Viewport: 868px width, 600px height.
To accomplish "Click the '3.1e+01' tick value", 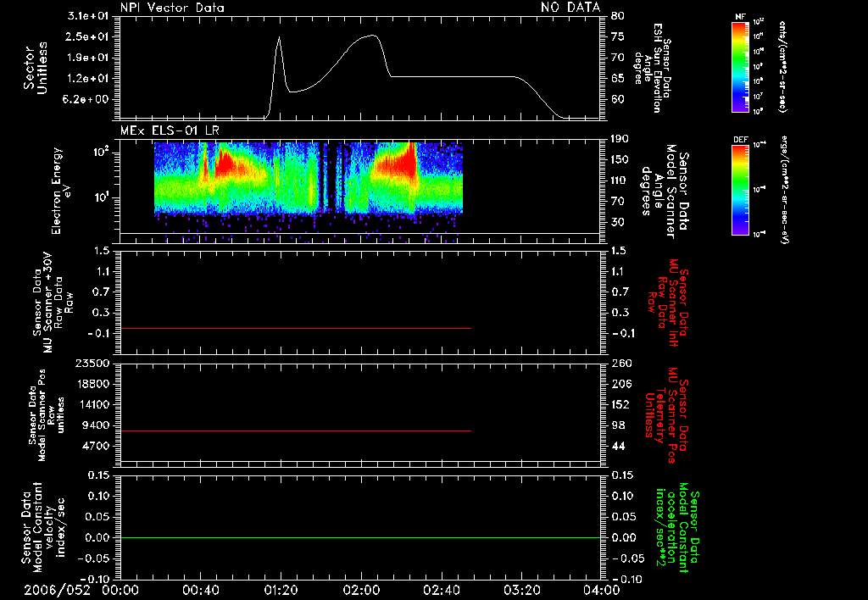I will (x=88, y=16).
